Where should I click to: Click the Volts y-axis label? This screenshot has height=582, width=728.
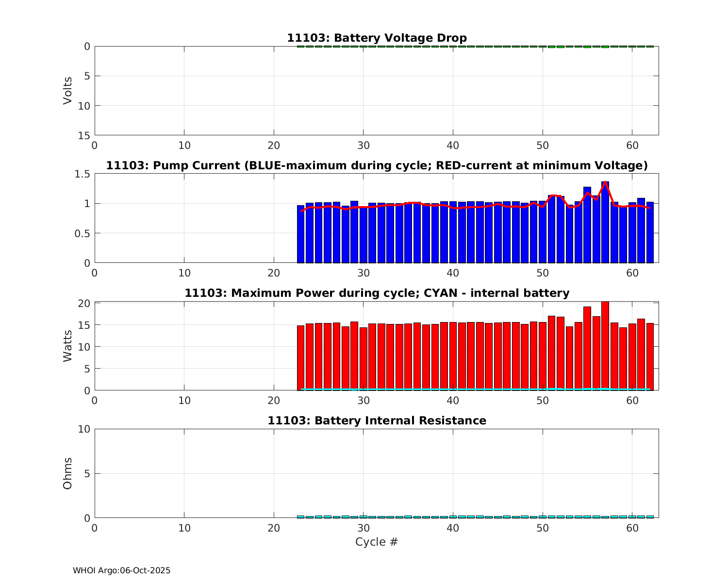coord(67,91)
